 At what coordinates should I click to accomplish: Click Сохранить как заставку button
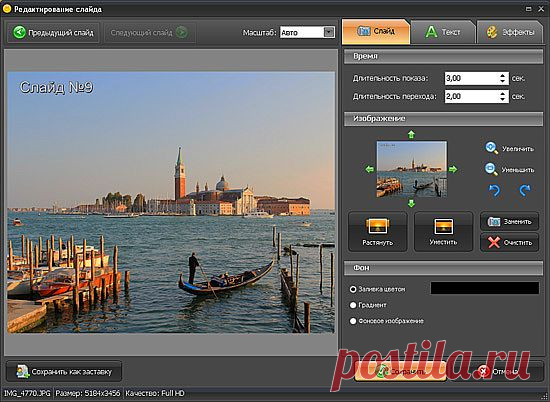pyautogui.click(x=64, y=371)
